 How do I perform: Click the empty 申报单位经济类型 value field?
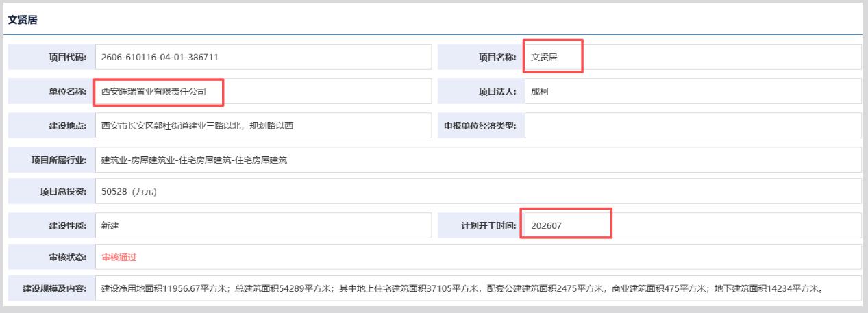pos(693,125)
